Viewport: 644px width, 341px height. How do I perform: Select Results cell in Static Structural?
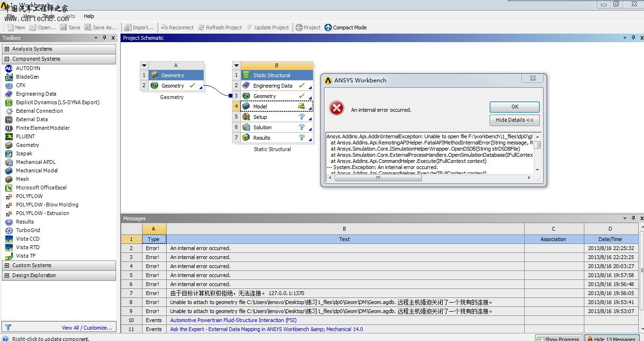[x=277, y=138]
